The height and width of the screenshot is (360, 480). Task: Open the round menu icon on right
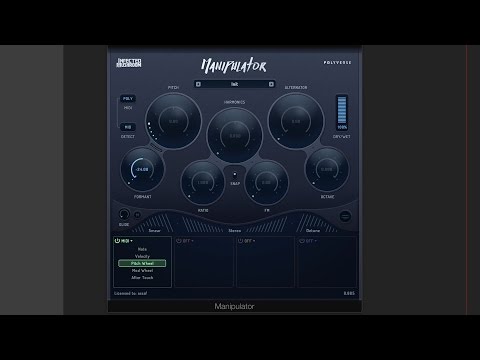[345, 216]
